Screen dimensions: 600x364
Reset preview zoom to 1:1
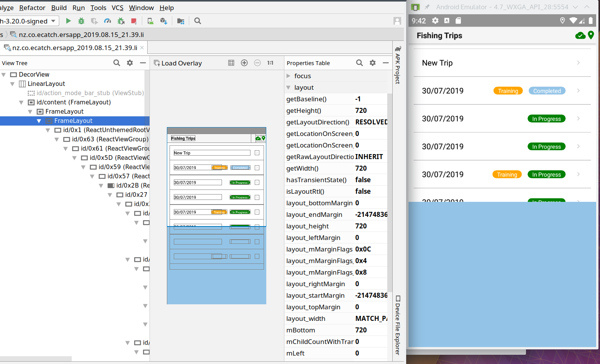click(x=270, y=63)
